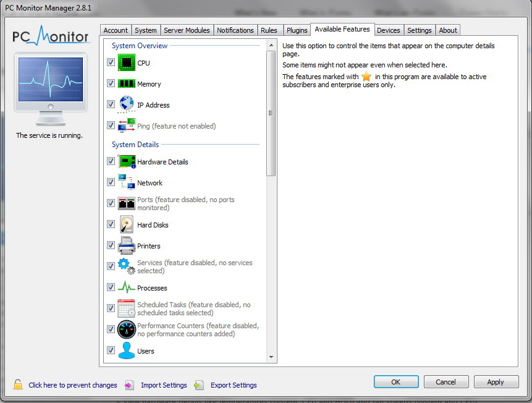Toggle the Services checkbox
532x403 pixels.
(111, 266)
